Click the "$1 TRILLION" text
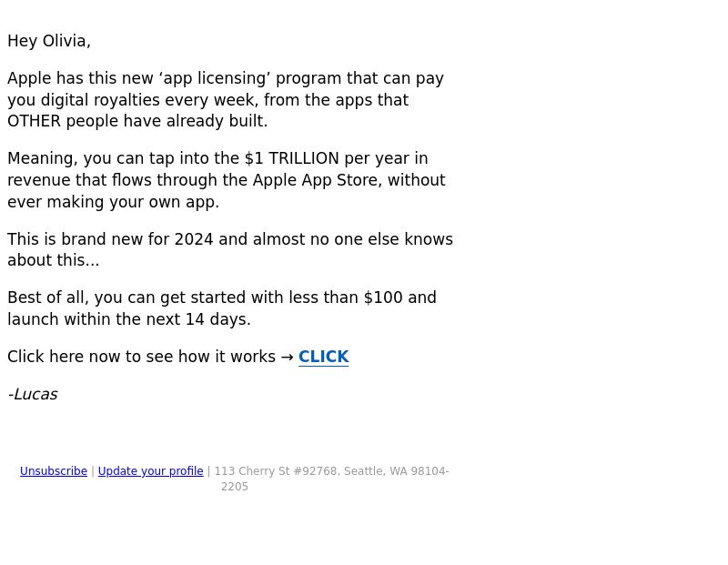The image size is (728, 565). (x=292, y=158)
